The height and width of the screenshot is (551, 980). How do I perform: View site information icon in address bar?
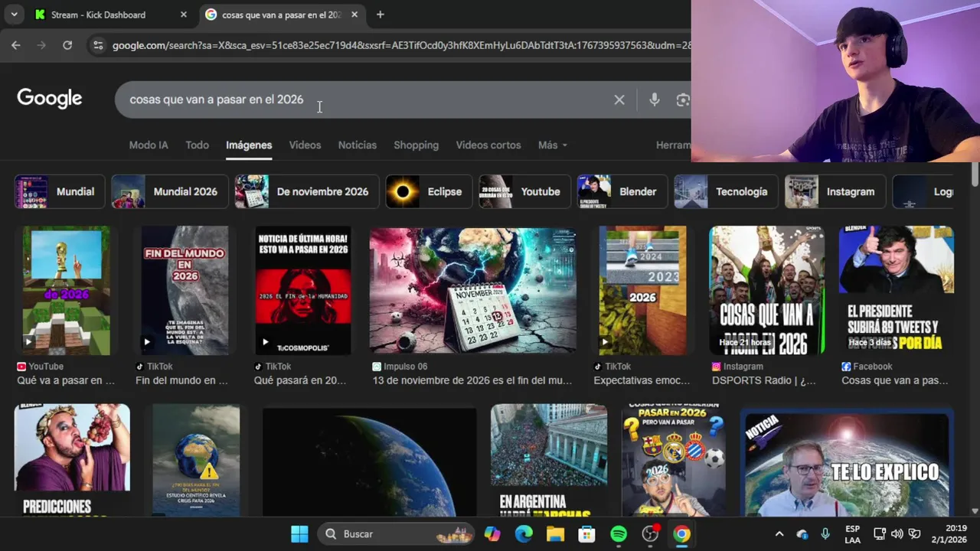97,45
